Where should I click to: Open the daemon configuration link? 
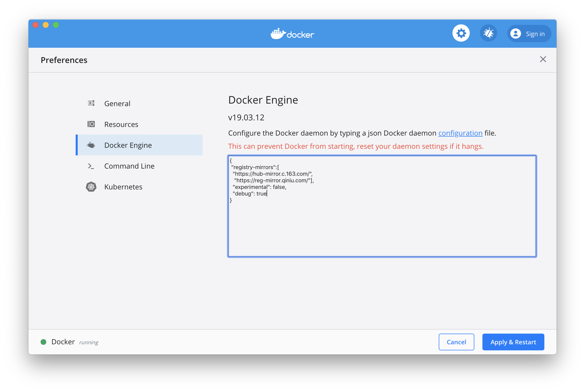(x=460, y=133)
